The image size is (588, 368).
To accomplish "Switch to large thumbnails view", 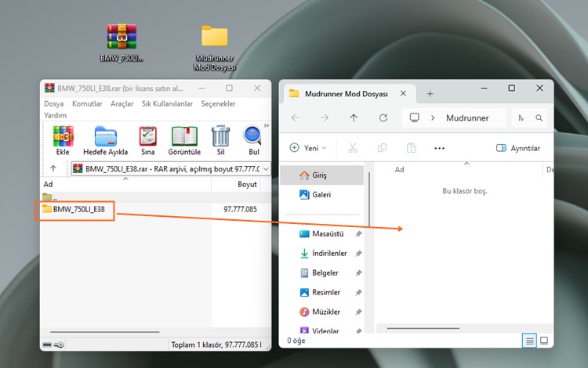I will point(544,341).
